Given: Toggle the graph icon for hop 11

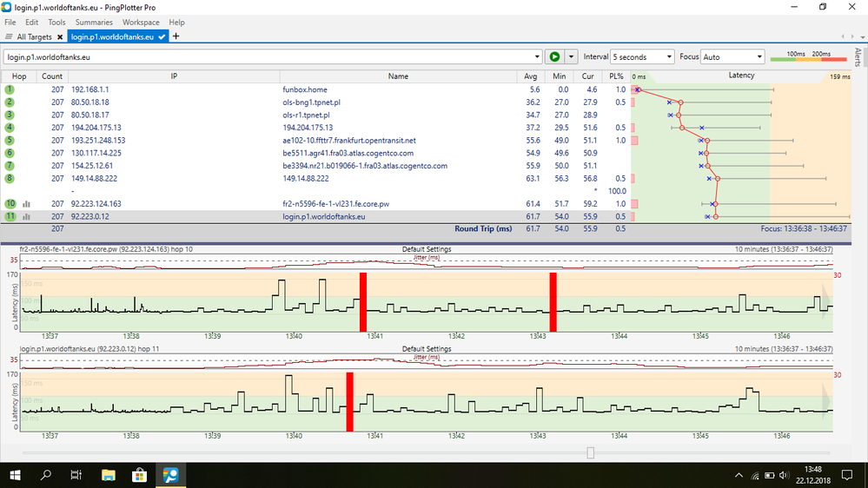Looking at the screenshot, I should coord(27,216).
